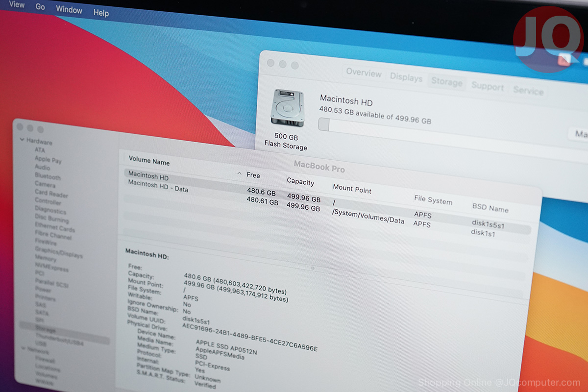
Task: Select SATA in the sidebar
Action: [x=42, y=313]
